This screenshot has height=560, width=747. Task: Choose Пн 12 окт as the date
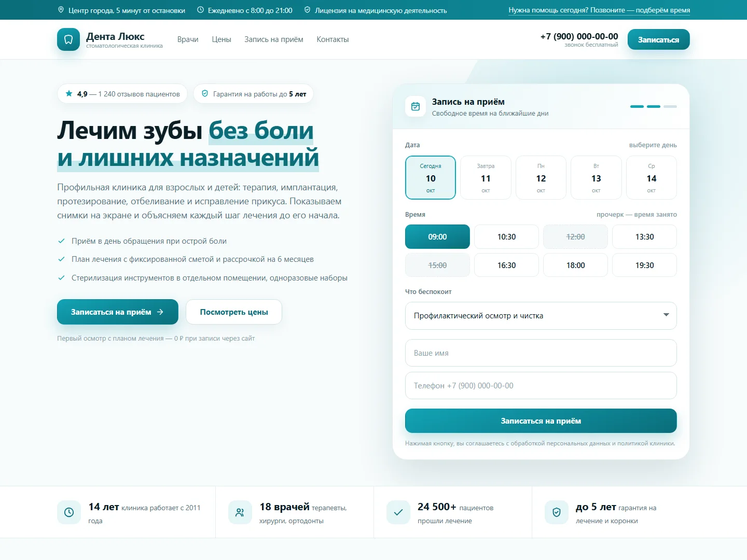(541, 177)
